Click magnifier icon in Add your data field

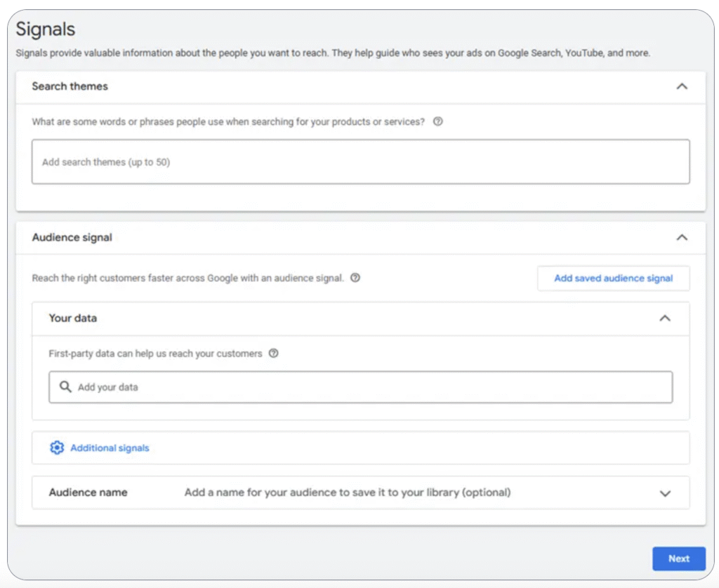point(65,387)
